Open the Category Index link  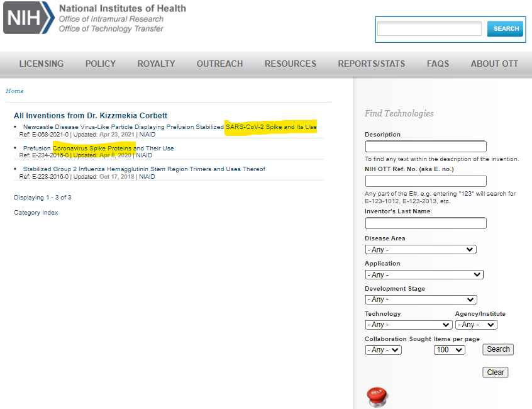(36, 213)
